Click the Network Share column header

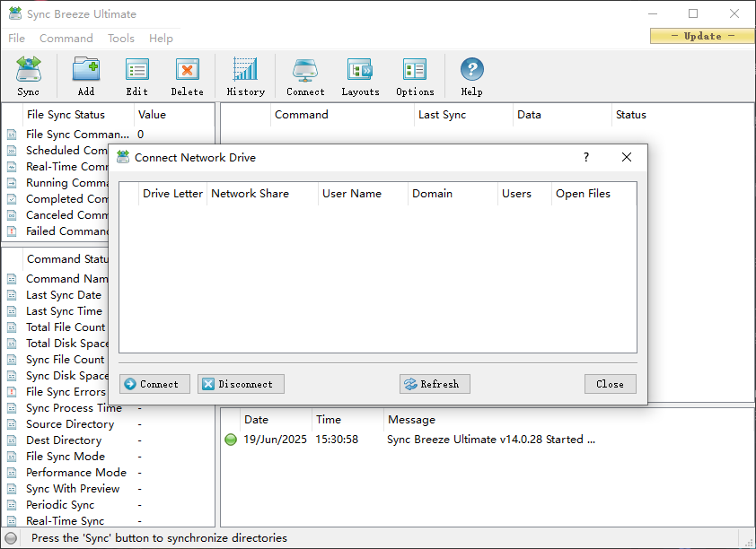[262, 194]
